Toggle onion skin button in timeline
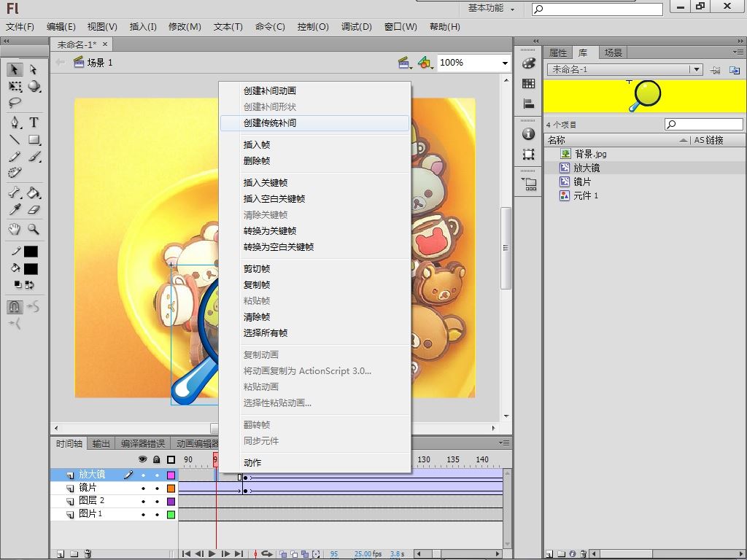 284,554
